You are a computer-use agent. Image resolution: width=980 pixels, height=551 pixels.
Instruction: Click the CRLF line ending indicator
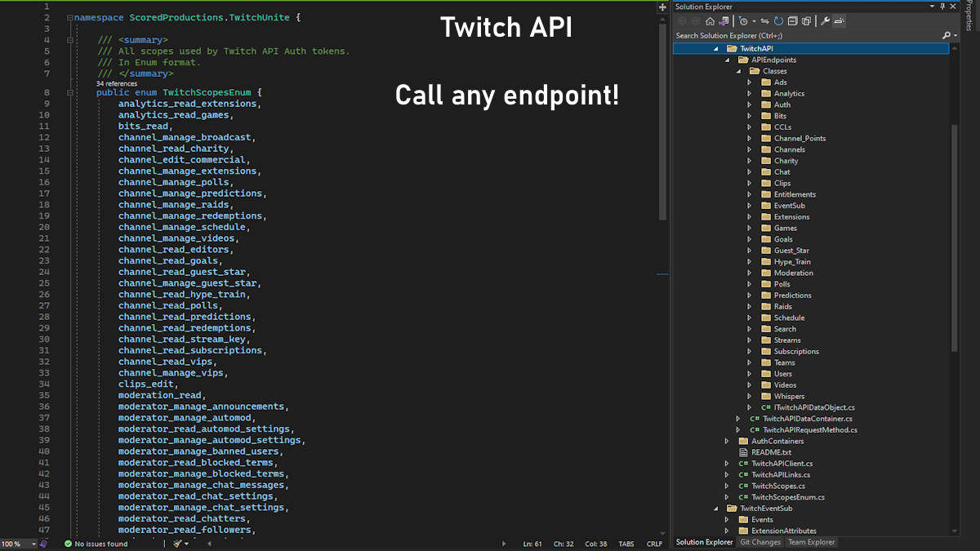point(654,544)
